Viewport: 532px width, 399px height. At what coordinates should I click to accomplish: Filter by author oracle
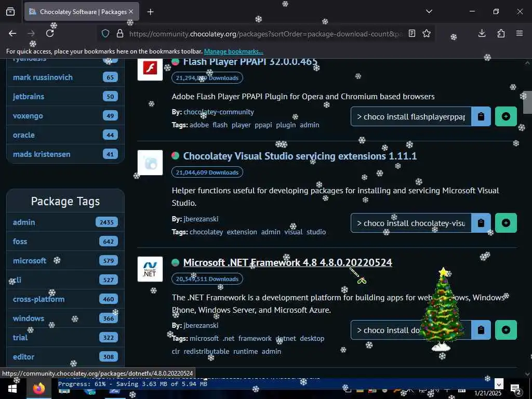[24, 135]
